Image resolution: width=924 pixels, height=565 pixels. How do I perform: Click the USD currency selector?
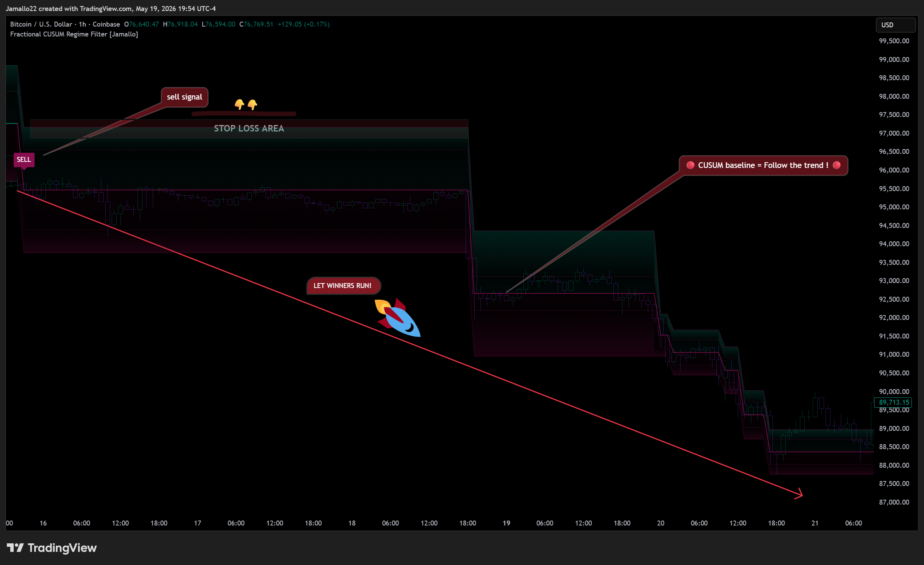coord(895,25)
